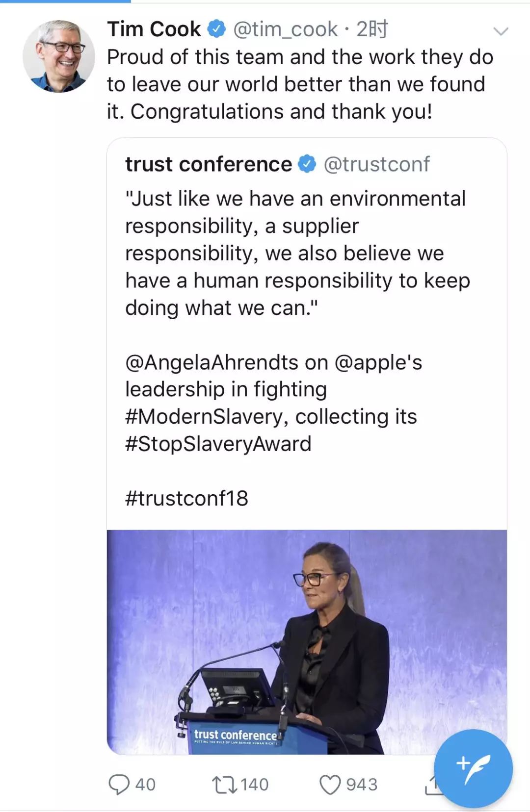
Task: Open the #StopSlaveryAward hashtag
Action: [218, 444]
